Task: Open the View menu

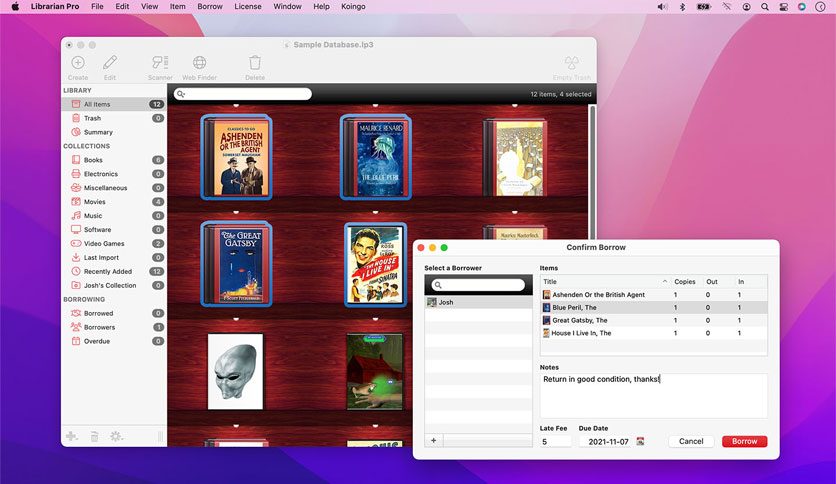Action: pyautogui.click(x=149, y=6)
